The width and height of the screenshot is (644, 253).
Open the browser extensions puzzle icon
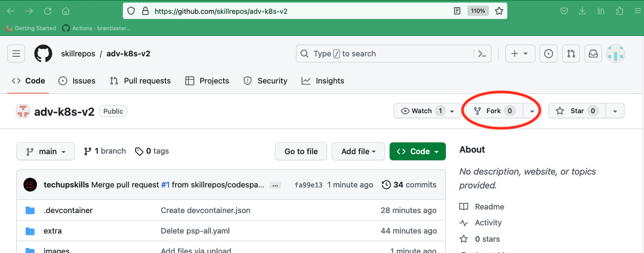(x=620, y=11)
